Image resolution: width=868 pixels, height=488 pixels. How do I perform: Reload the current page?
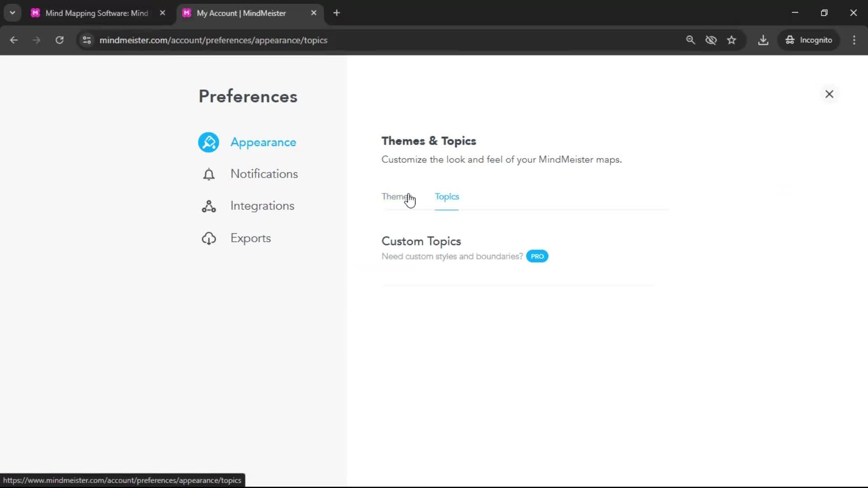(59, 40)
